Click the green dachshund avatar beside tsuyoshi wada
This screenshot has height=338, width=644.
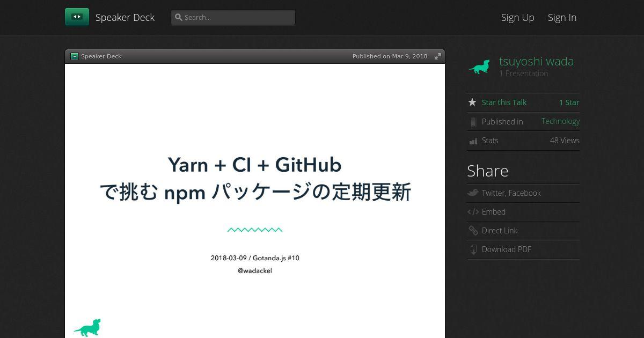pyautogui.click(x=479, y=67)
